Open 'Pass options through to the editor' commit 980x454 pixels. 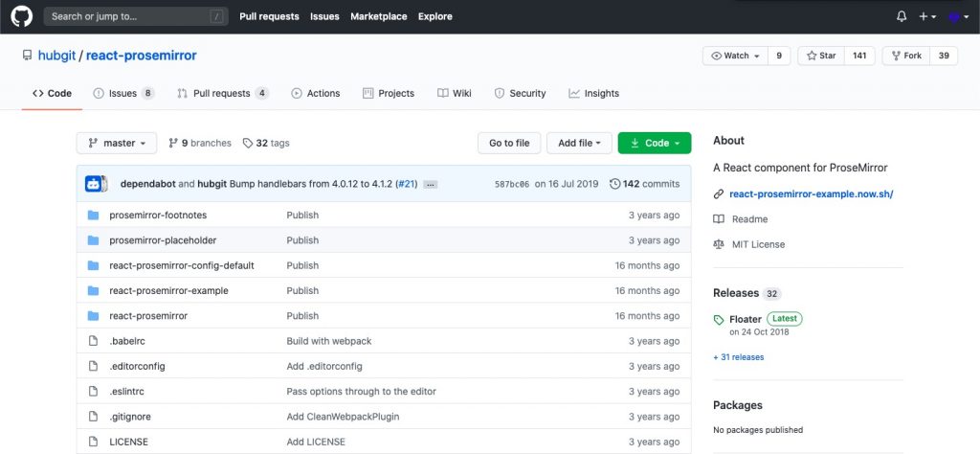[361, 392]
